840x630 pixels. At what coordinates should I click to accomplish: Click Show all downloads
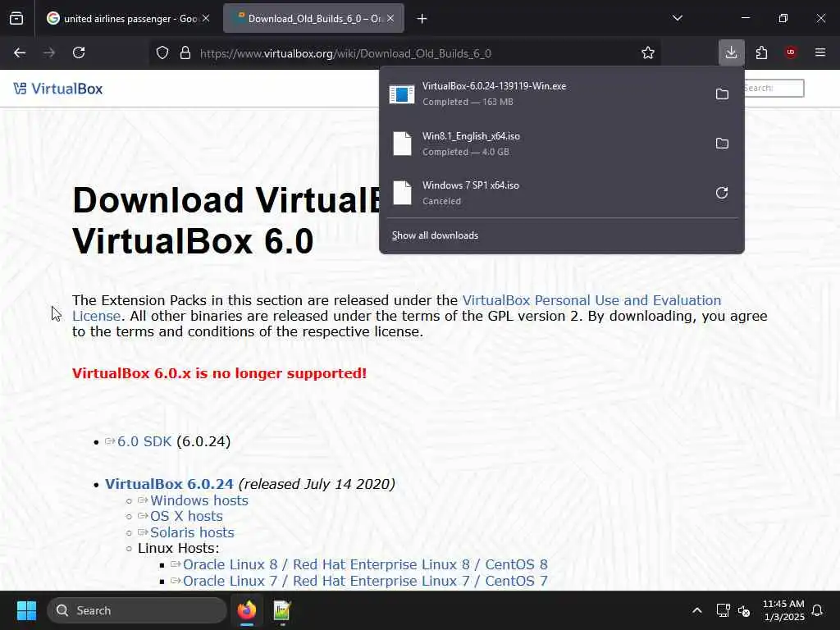[x=435, y=235]
